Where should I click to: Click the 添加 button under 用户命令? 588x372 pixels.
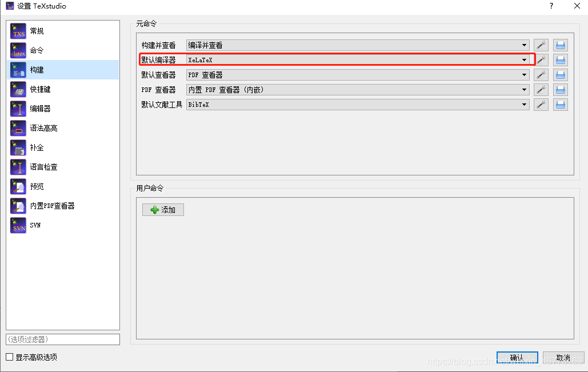[163, 210]
